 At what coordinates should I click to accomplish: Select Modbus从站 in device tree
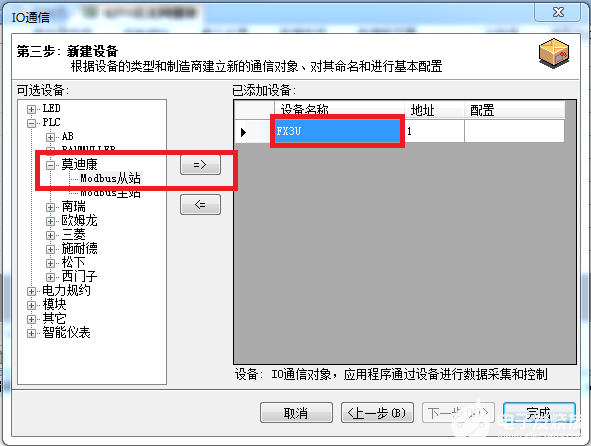coord(110,178)
